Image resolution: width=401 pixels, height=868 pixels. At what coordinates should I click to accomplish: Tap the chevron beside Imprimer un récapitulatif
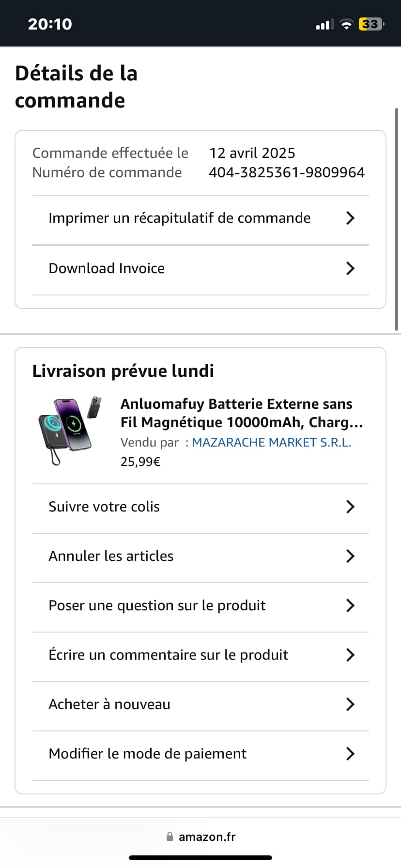[x=351, y=218]
